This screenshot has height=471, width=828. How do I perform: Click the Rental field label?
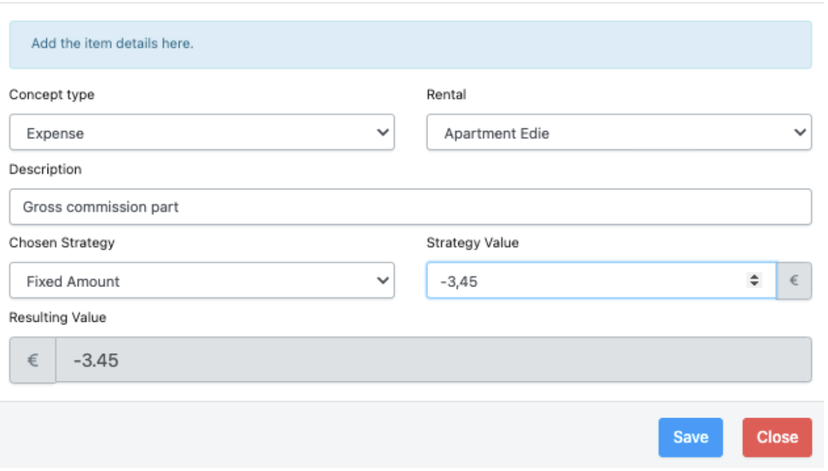pos(446,95)
